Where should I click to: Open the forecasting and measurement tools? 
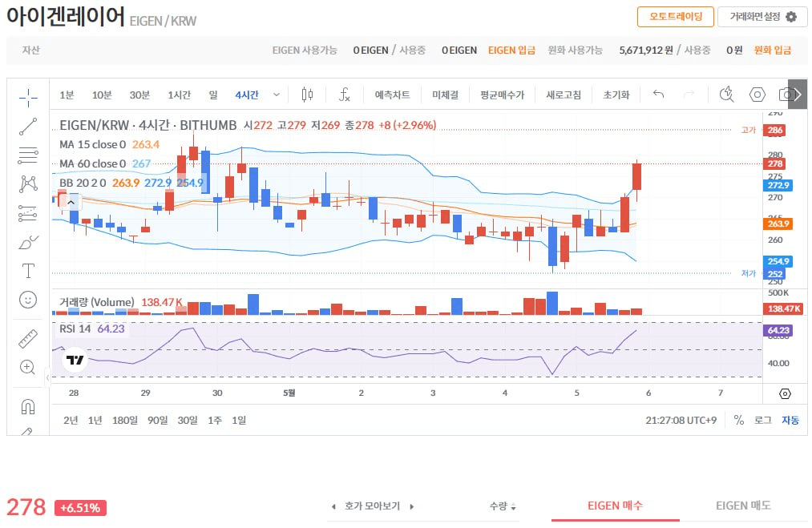pos(28,213)
